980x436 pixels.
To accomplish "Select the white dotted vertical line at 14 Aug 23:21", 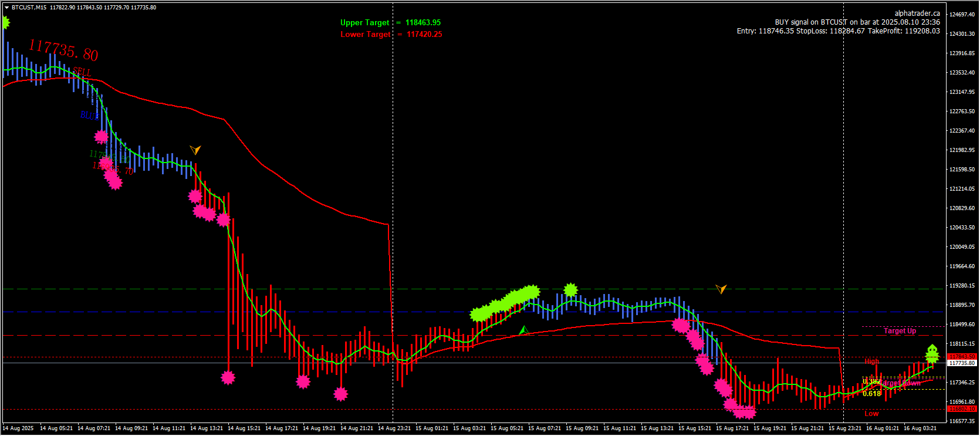I will (x=393, y=176).
